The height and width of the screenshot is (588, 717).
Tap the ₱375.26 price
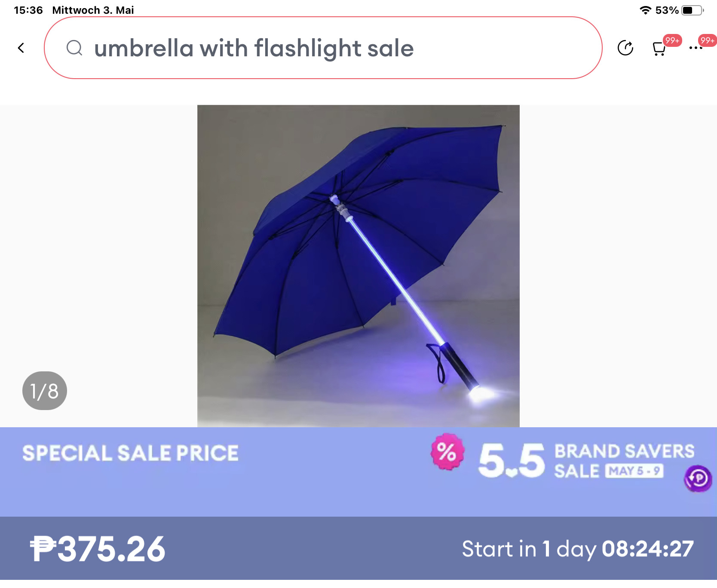[x=98, y=549]
